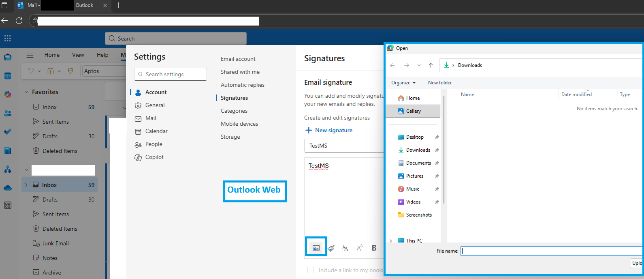Expand the account Inbox subfolder chevron
This screenshot has width=644, height=279.
pyautogui.click(x=26, y=185)
